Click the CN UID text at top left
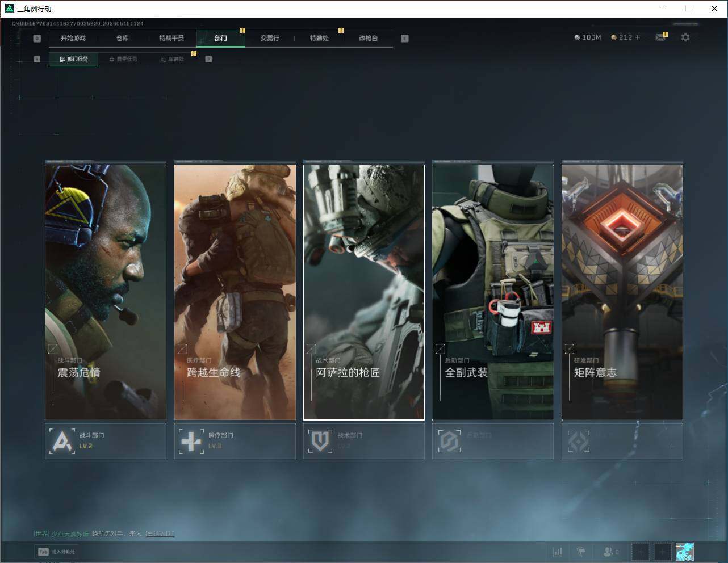728x563 pixels. coord(78,24)
